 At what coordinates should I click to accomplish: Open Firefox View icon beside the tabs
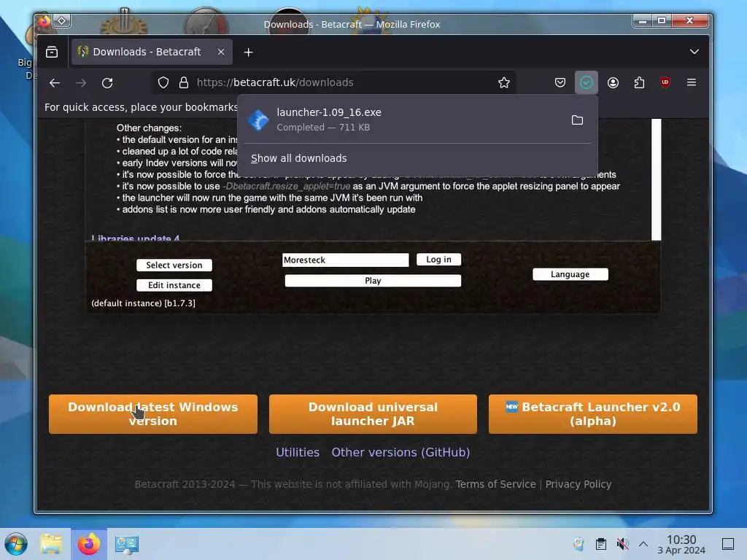52,52
